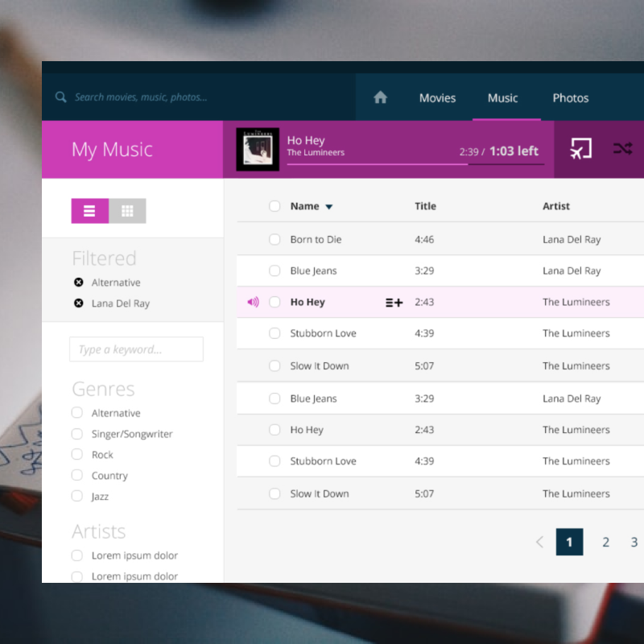Select the highlighted Ho Hey checkbox
This screenshot has height=644, width=644.
275,303
